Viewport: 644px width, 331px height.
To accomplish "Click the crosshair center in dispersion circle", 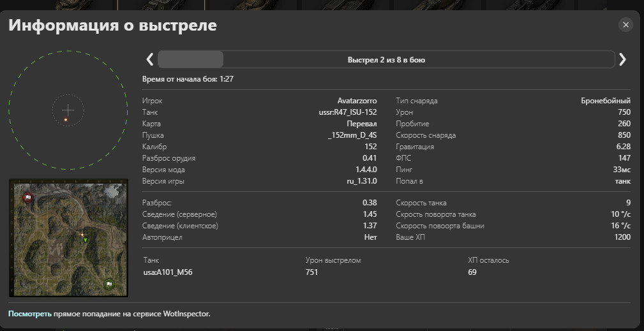I will coord(68,110).
